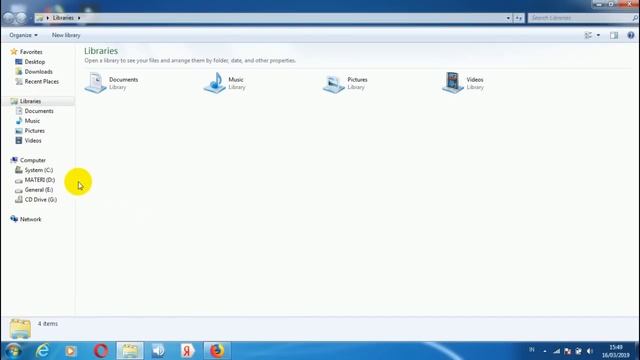640x360 pixels.
Task: Select Videos under Libraries in the sidebar
Action: (x=33, y=140)
